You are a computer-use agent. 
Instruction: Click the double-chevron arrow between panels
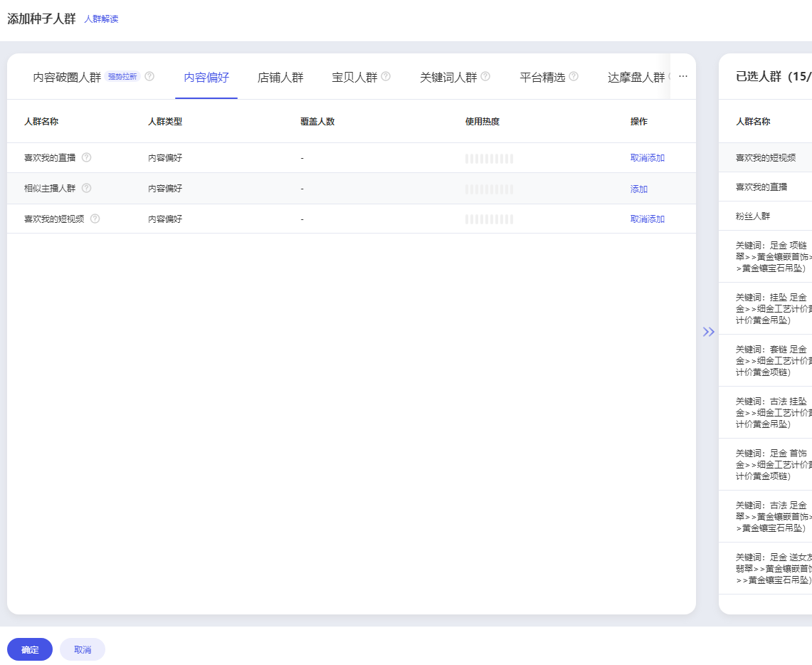pyautogui.click(x=708, y=332)
